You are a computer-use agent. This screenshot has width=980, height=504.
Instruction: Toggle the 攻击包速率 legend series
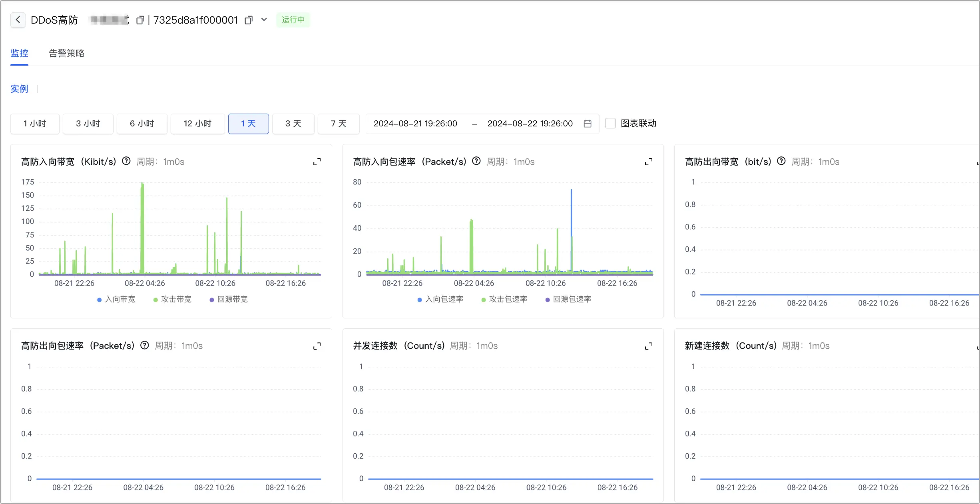coord(504,300)
